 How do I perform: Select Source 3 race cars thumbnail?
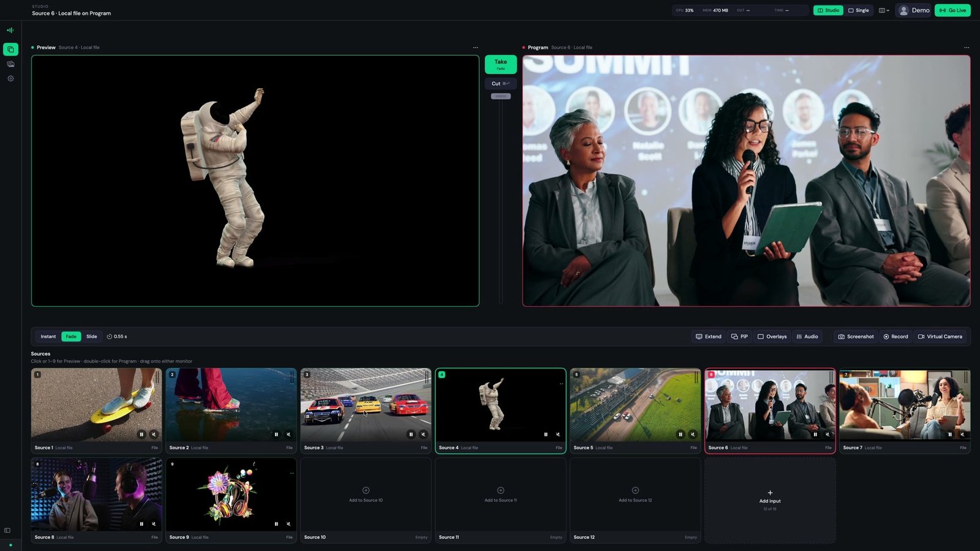[366, 405]
